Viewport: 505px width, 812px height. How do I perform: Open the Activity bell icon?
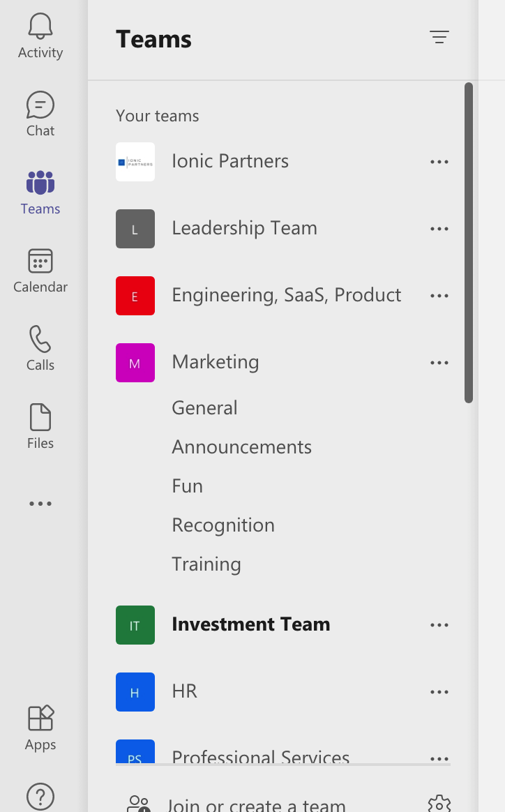coord(40,28)
